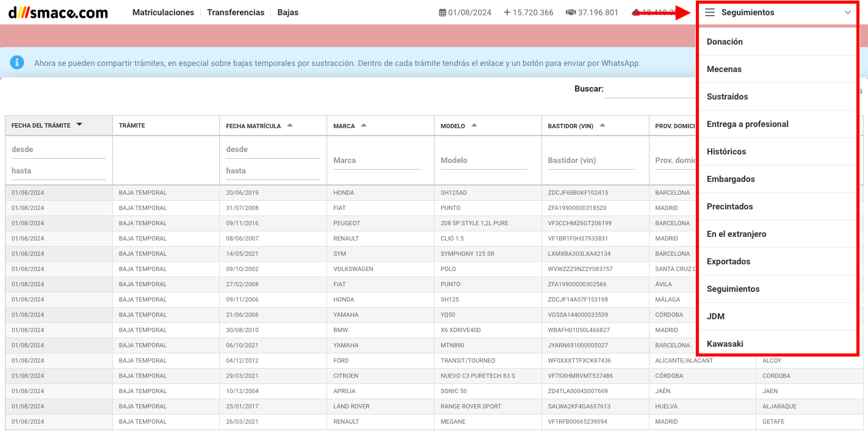
Task: Open Sustraídos from the dropdown list
Action: pyautogui.click(x=778, y=96)
